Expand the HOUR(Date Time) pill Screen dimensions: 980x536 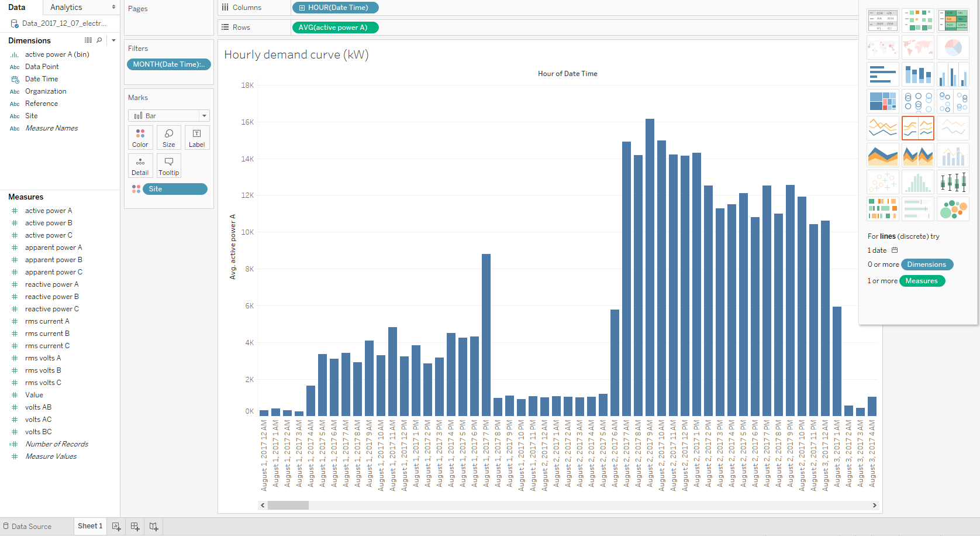coord(302,8)
